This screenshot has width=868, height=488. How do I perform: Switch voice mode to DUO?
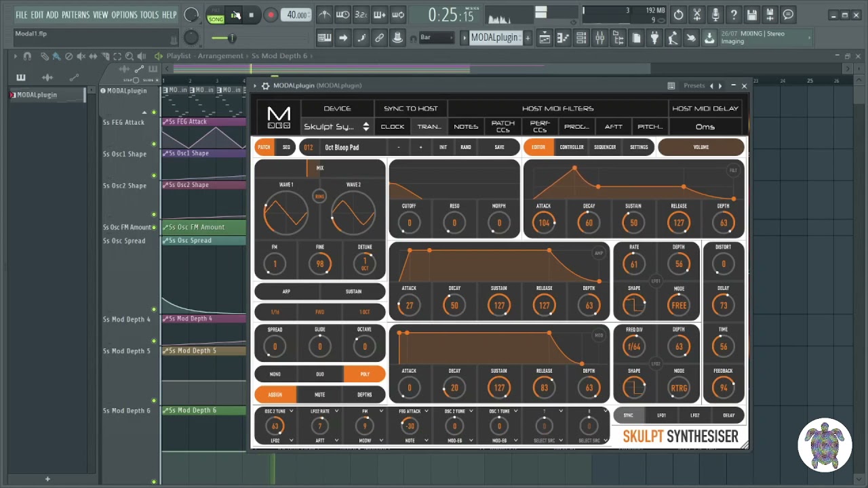click(320, 374)
